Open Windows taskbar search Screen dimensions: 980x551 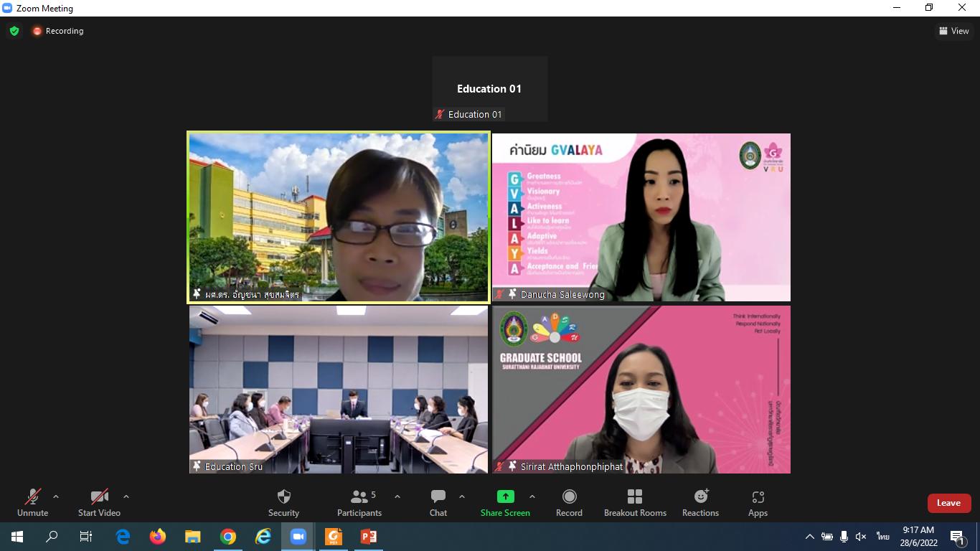[x=52, y=537]
